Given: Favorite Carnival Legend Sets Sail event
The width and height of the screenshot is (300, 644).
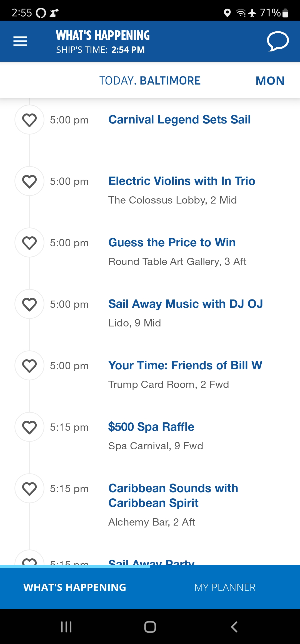Looking at the screenshot, I should pyautogui.click(x=29, y=120).
